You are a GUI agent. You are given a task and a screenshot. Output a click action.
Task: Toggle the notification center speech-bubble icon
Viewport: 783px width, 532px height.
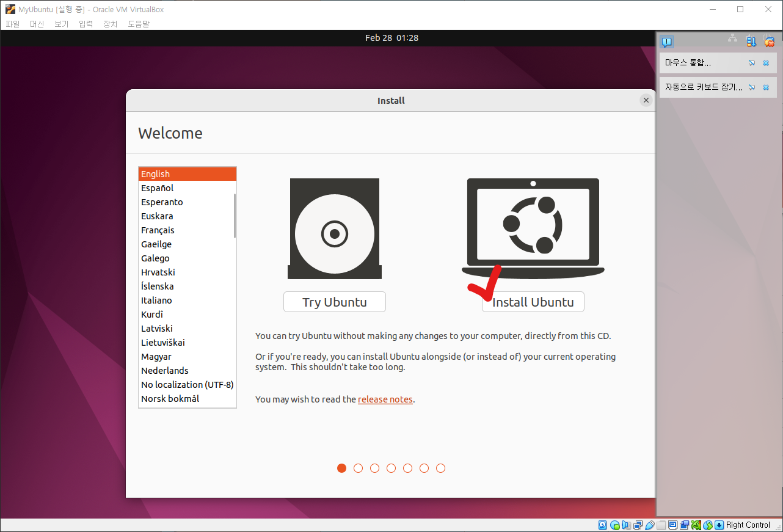[667, 42]
